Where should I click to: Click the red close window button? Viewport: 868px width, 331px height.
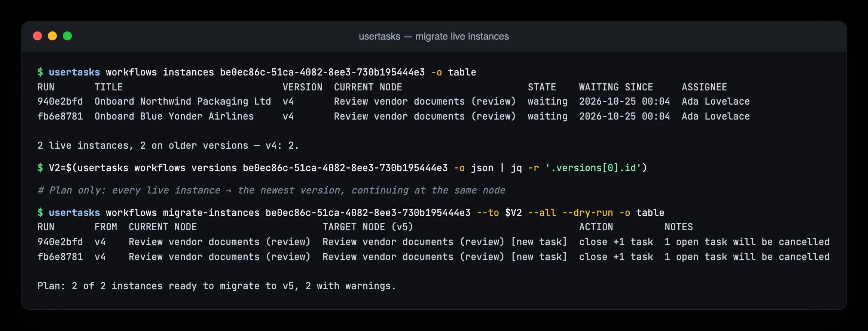(x=37, y=36)
